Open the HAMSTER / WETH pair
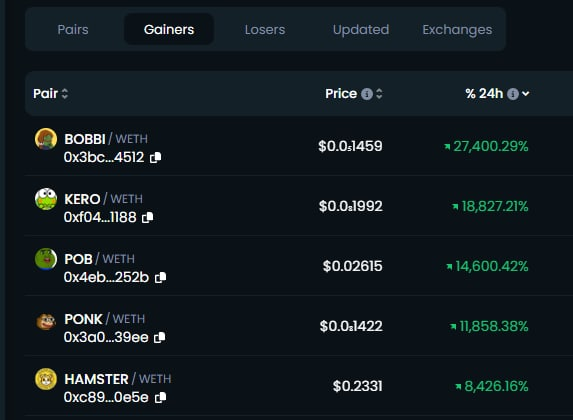573x420 pixels. point(118,379)
